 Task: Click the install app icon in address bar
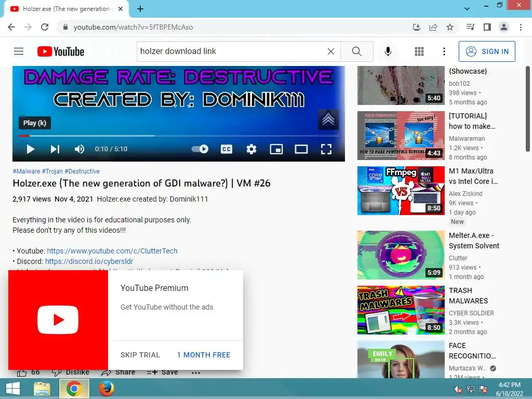click(x=416, y=27)
